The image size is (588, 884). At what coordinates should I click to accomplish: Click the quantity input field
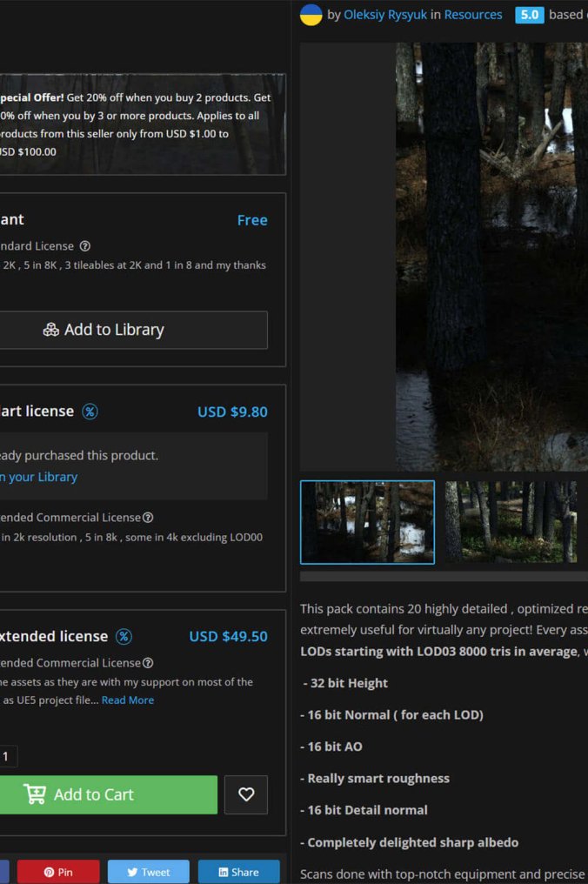point(6,756)
